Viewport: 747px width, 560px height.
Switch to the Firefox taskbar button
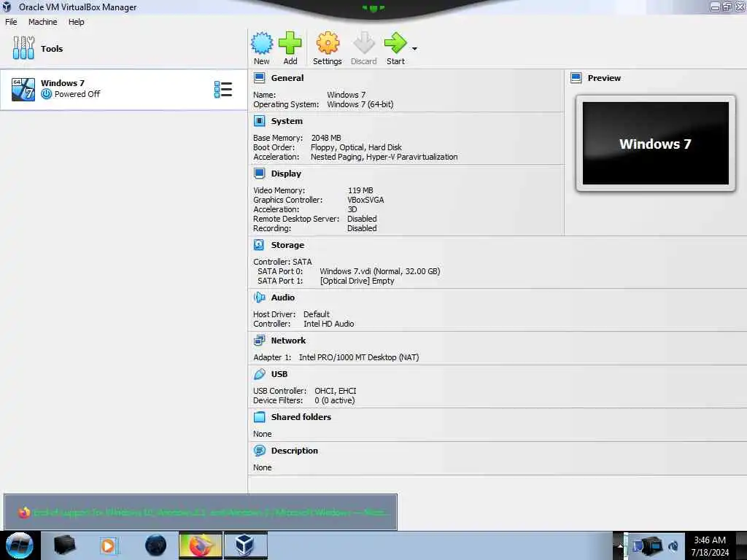[x=201, y=545]
